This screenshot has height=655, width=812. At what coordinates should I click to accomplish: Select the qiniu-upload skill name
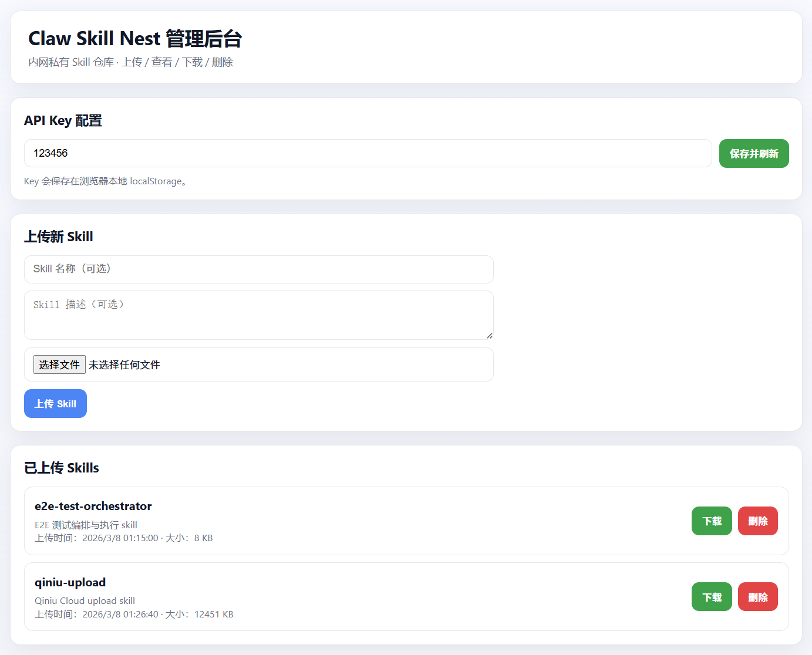tap(70, 582)
